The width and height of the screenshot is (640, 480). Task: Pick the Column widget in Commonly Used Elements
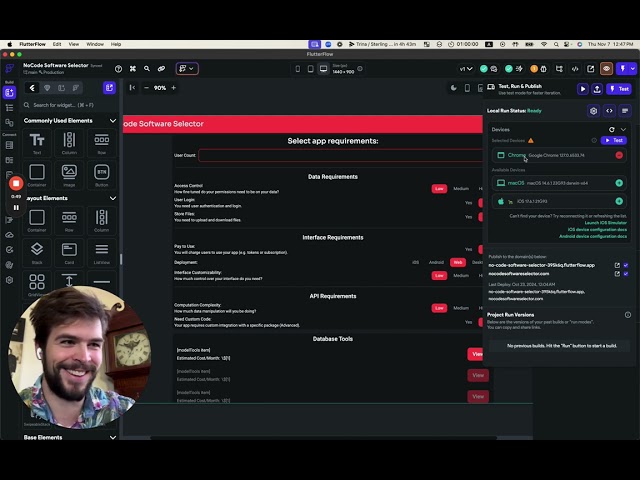pyautogui.click(x=69, y=143)
